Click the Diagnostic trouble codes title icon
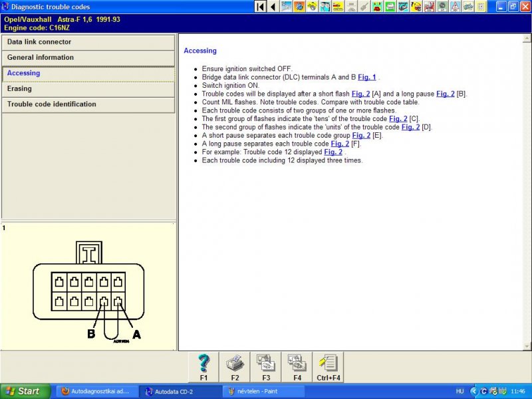Screen dimensions: 532x399 click(5, 7)
